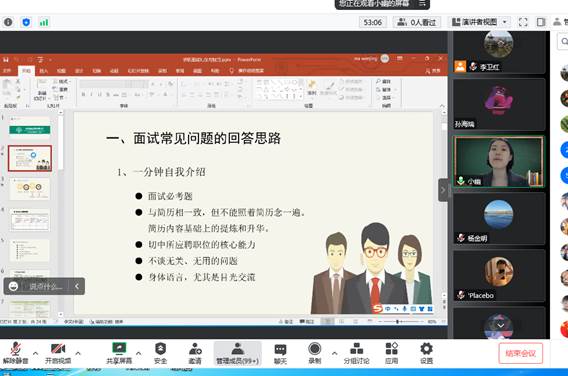Image resolution: width=568 pixels, height=376 pixels.
Task: Turn on camera with 开启视频
Action: (58, 352)
